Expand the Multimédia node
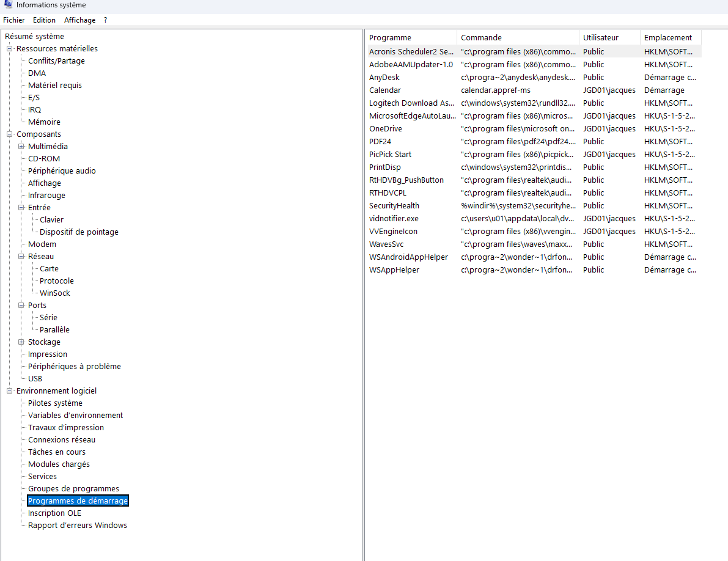Image resolution: width=728 pixels, height=561 pixels. click(21, 146)
